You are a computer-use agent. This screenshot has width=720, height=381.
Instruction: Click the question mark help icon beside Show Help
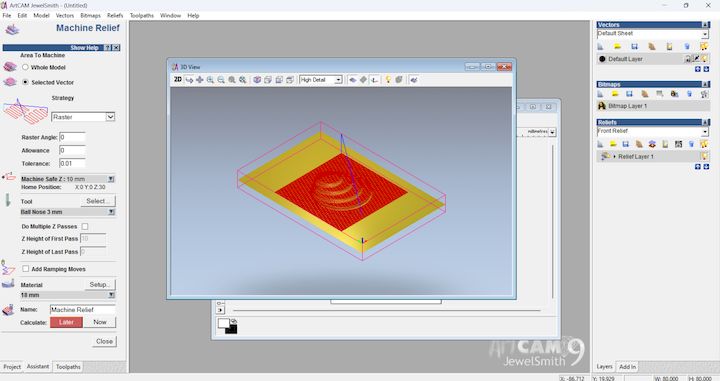point(108,48)
